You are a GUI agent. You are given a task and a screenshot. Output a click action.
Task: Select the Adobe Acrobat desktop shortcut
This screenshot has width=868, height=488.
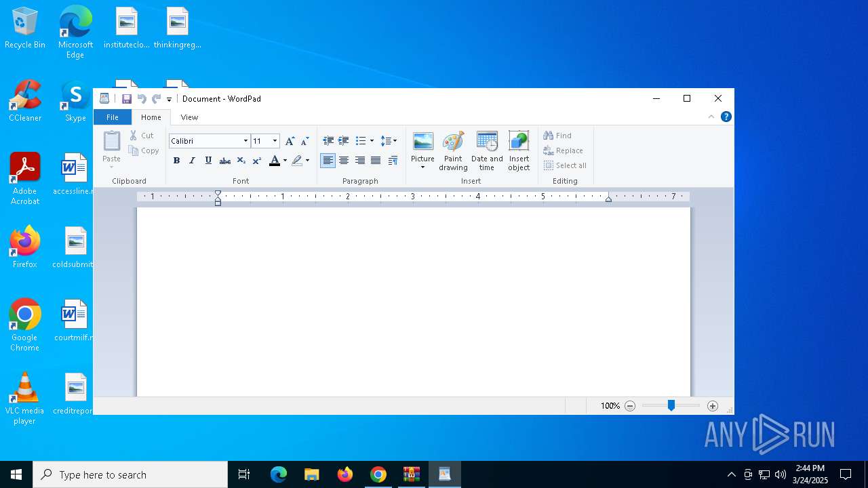click(25, 180)
